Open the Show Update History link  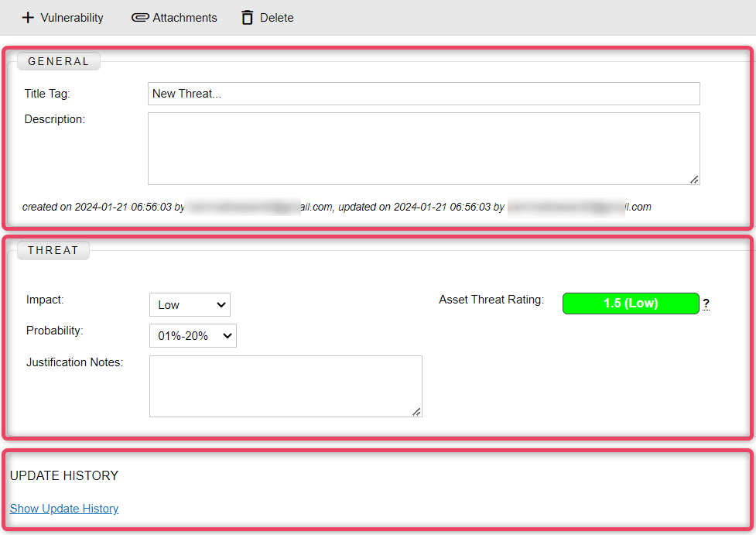coord(64,509)
